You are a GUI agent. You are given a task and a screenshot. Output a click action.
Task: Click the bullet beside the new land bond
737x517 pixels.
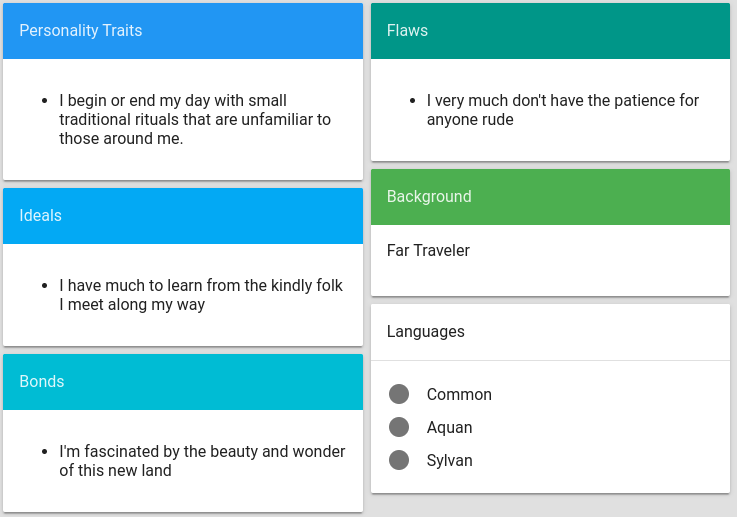tap(44, 452)
